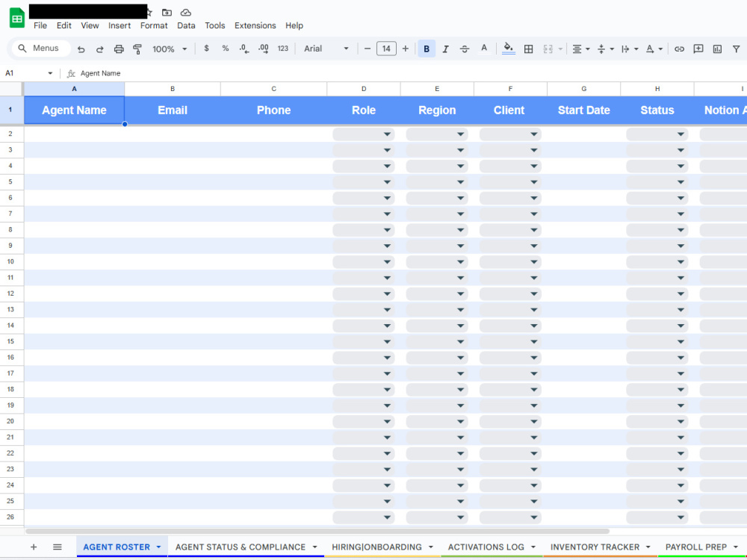
Task: Open horizontal align options
Action: point(580,49)
